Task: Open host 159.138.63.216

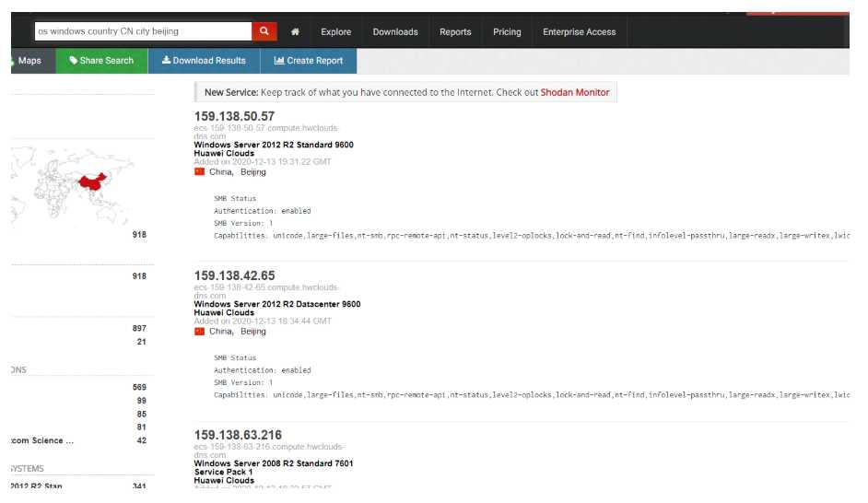Action: (238, 435)
